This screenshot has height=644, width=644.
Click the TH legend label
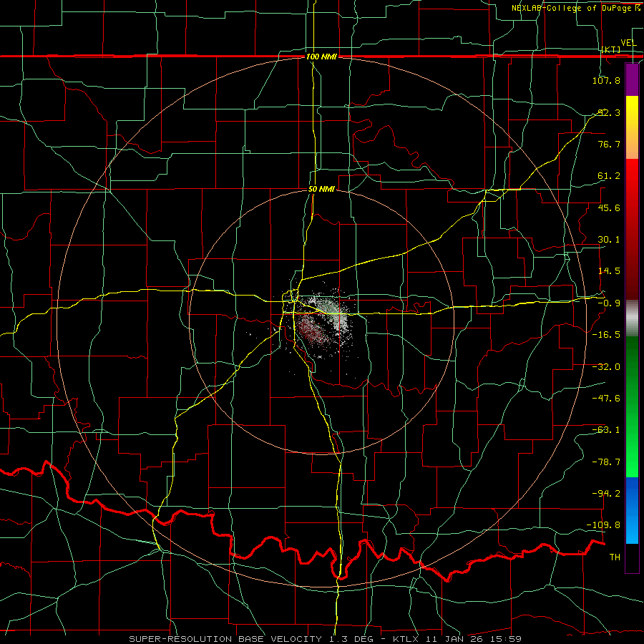[x=615, y=557]
